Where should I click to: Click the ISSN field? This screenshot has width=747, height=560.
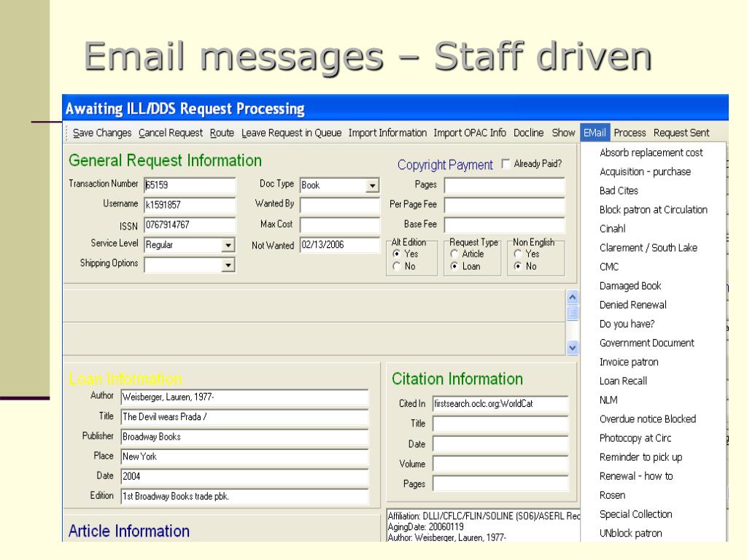[190, 225]
